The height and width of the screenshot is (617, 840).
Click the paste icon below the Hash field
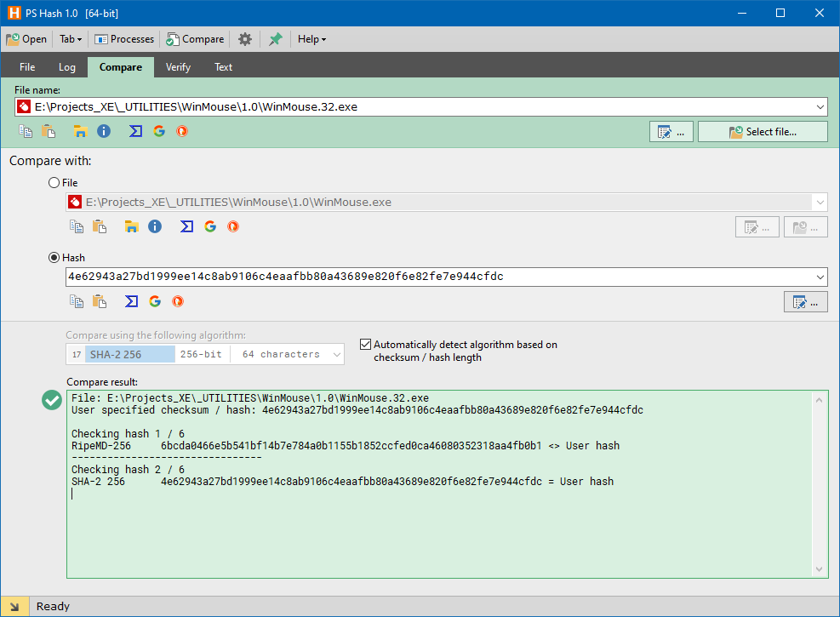pos(100,301)
